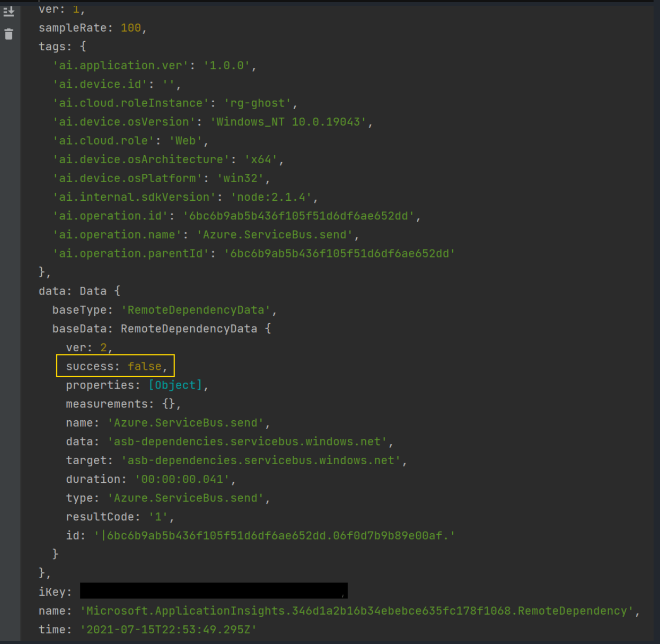The image size is (660, 644).
Task: Click 'Windows_NT 10.0.19043' osVersion value
Action: [288, 122]
